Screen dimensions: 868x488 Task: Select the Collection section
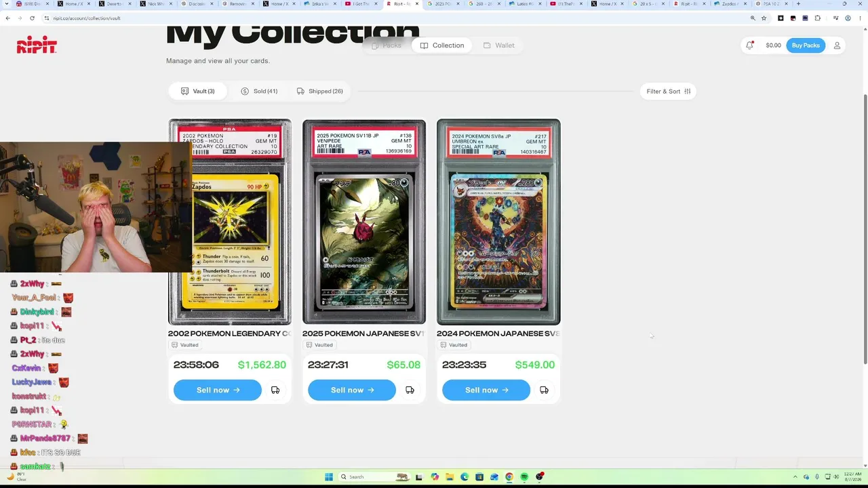[441, 45]
